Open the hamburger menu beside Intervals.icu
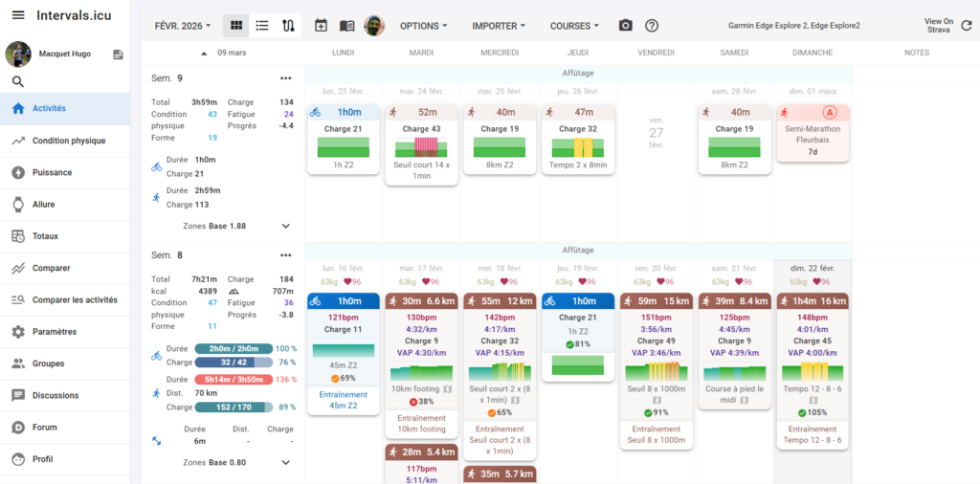 (x=17, y=15)
